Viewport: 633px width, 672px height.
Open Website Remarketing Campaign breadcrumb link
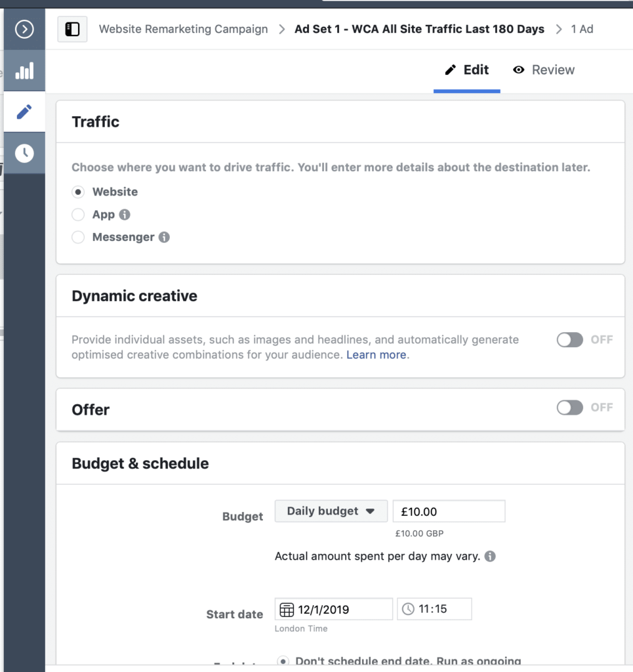pyautogui.click(x=183, y=29)
